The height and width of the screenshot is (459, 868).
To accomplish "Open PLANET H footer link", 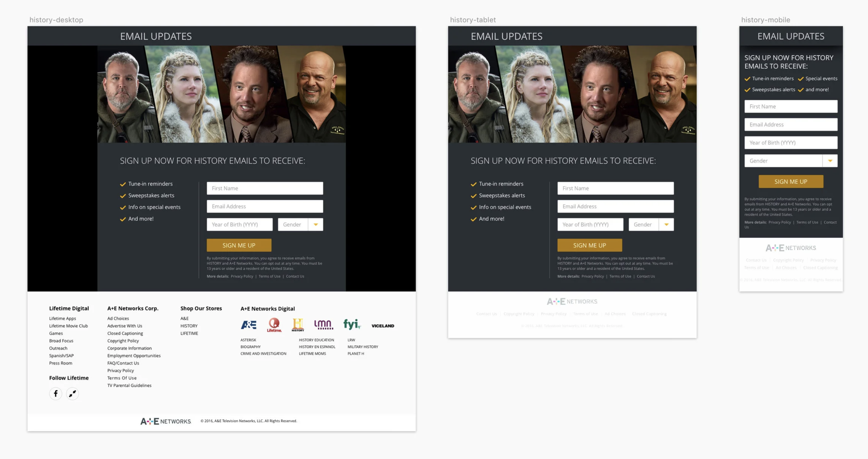I will tap(356, 353).
